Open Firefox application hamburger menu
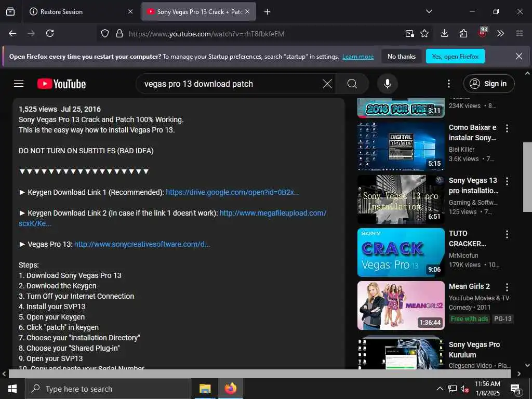Viewport: 532px width, 399px height. pyautogui.click(x=520, y=33)
